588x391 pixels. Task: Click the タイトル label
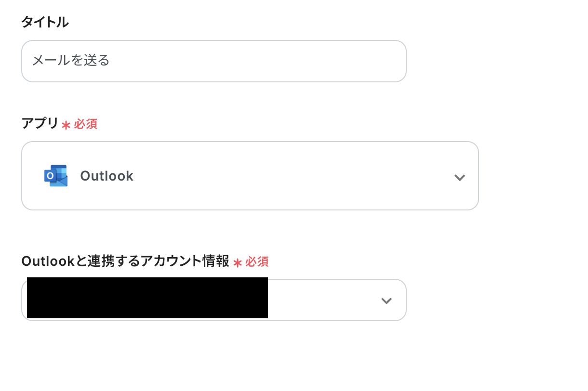[45, 22]
